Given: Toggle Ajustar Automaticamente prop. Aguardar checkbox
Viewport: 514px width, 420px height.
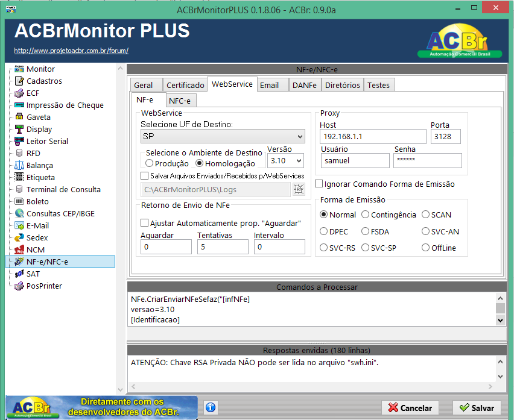Looking at the screenshot, I should tap(144, 223).
